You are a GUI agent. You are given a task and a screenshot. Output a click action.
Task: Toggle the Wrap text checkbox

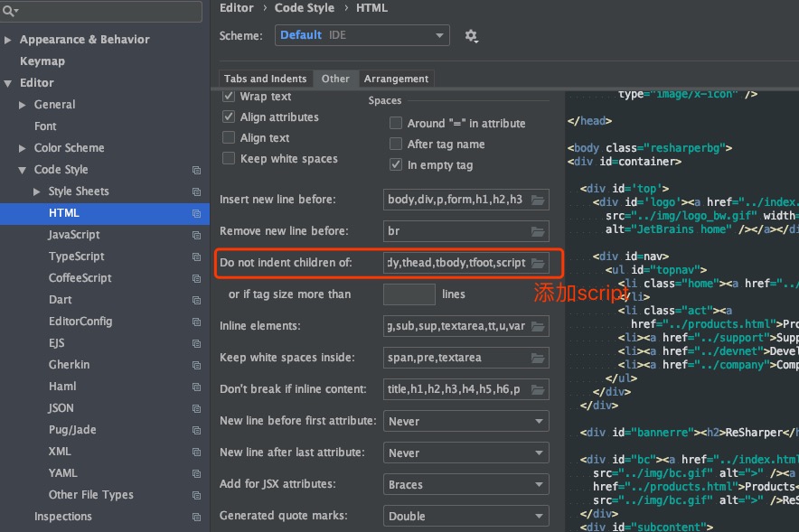tap(229, 97)
